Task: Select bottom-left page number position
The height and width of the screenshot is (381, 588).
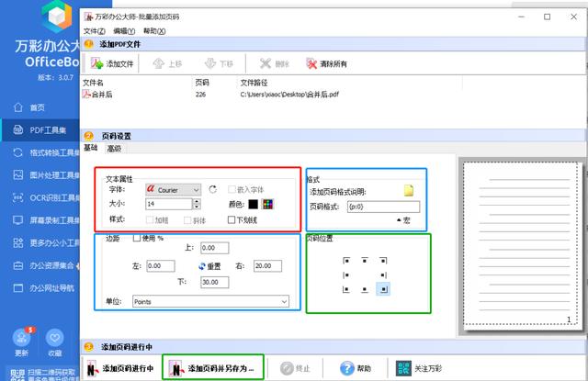Action: coord(346,289)
